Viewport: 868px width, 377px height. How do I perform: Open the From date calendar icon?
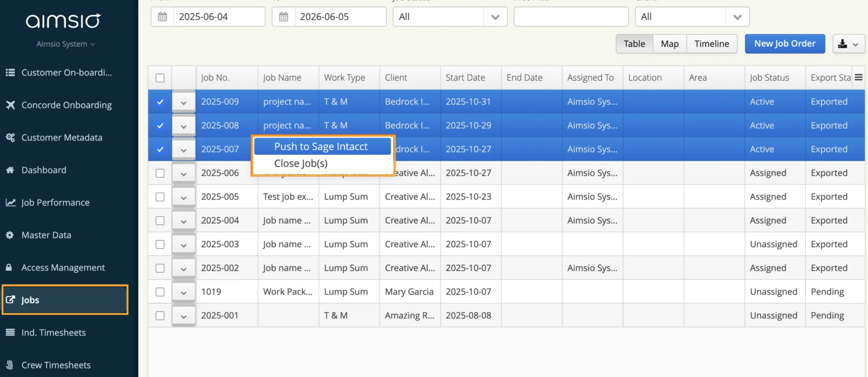pos(162,17)
